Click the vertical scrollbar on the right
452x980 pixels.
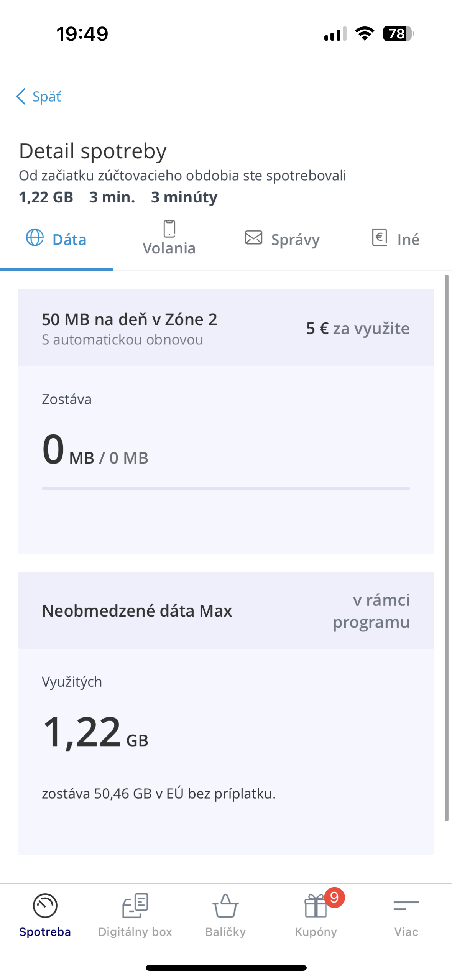coord(447,547)
